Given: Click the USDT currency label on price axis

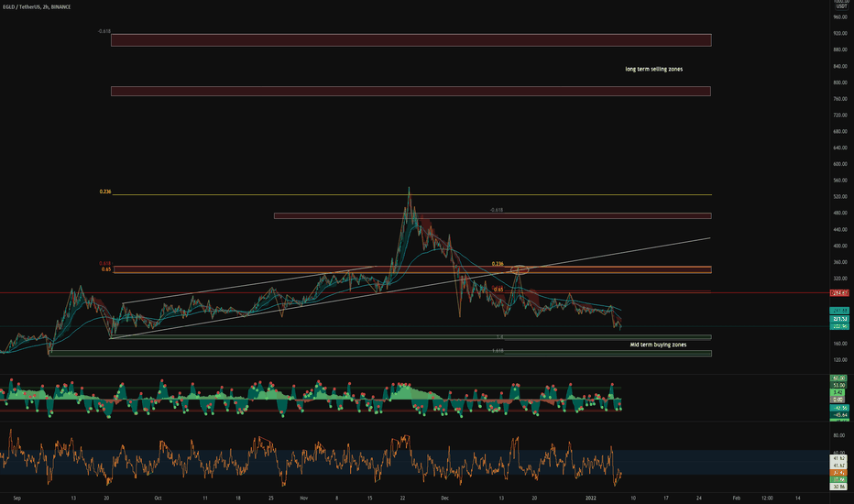Looking at the screenshot, I should tap(841, 6).
